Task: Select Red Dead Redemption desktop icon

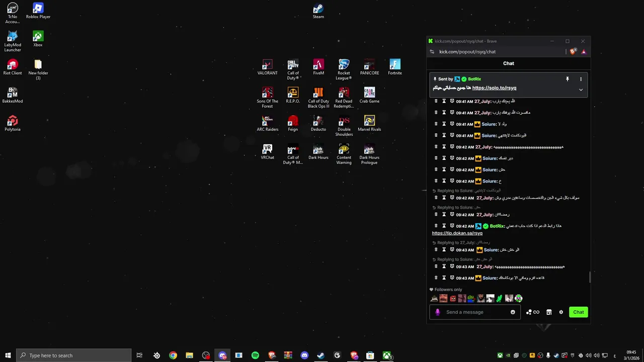Action: (x=344, y=98)
